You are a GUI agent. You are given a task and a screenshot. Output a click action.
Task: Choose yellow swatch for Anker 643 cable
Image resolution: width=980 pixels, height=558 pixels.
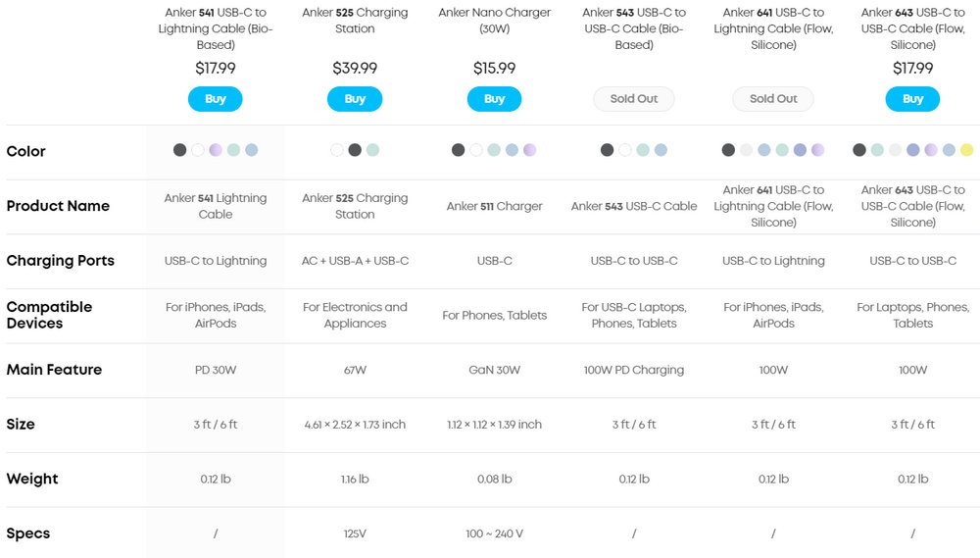[966, 150]
